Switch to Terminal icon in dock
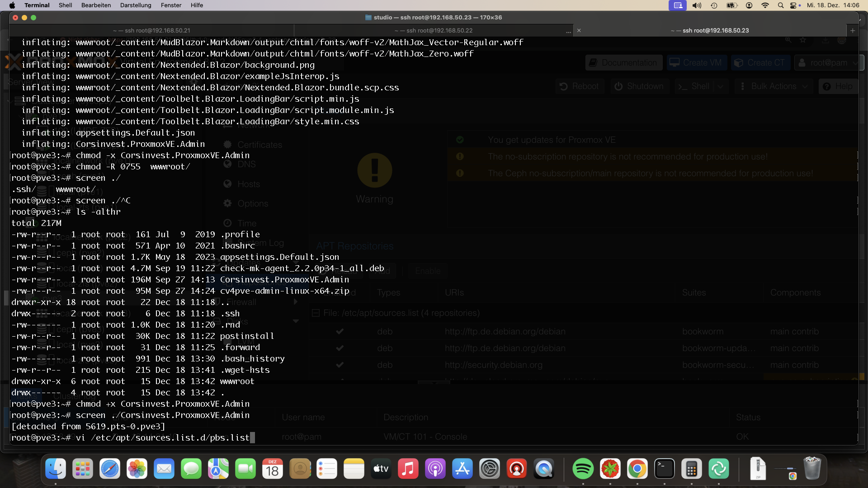Screen dimensions: 868x488 tap(665, 469)
